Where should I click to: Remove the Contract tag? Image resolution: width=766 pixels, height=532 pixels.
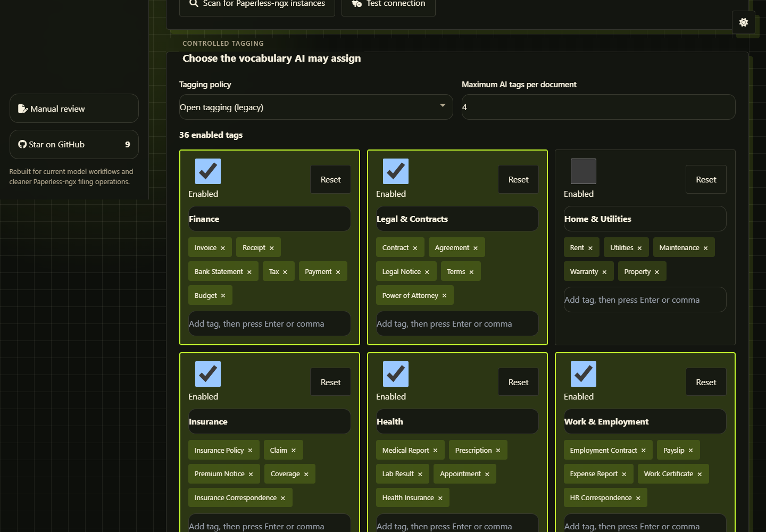(415, 248)
